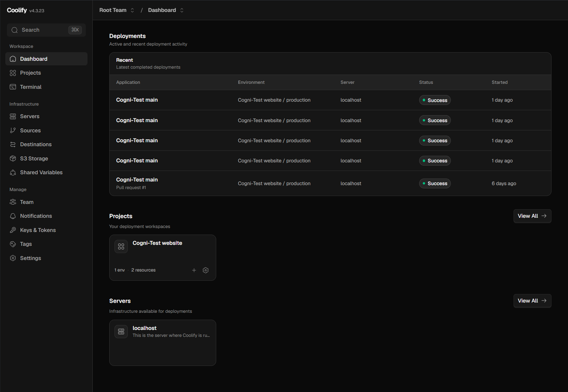Click the Status column header

(x=426, y=82)
